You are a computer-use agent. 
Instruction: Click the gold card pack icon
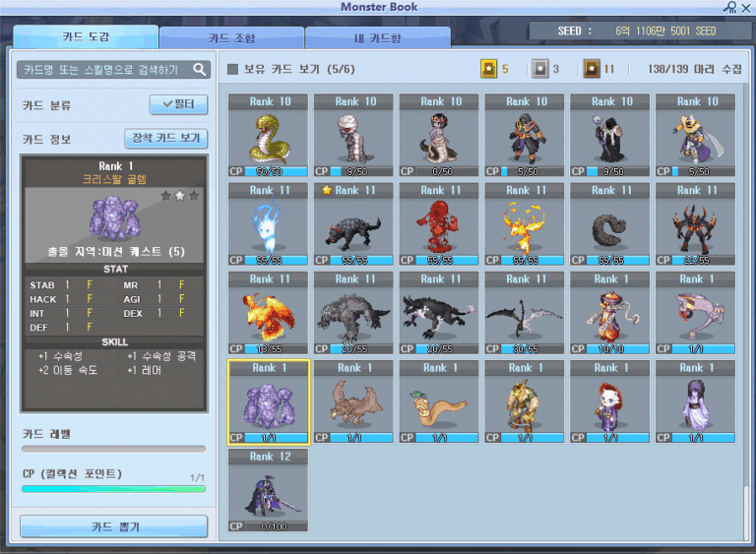point(488,69)
